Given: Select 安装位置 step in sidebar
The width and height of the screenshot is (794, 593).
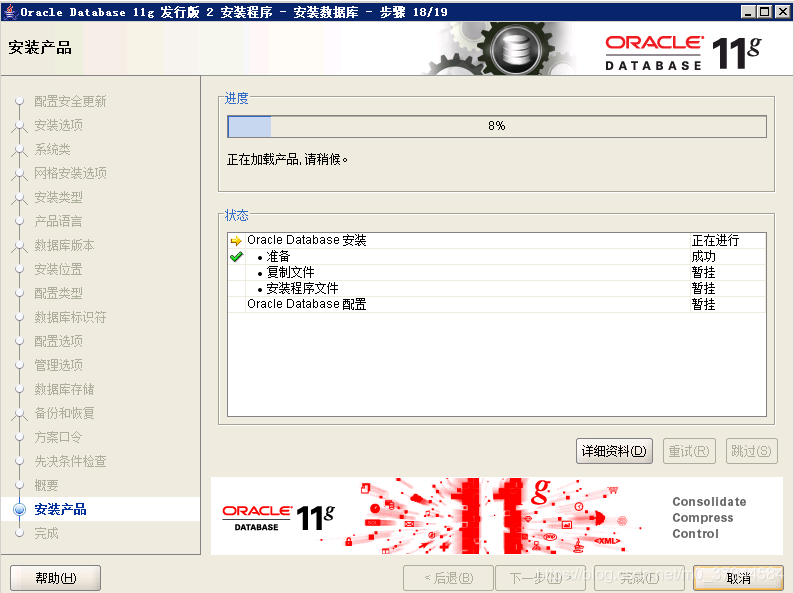Looking at the screenshot, I should [x=58, y=269].
